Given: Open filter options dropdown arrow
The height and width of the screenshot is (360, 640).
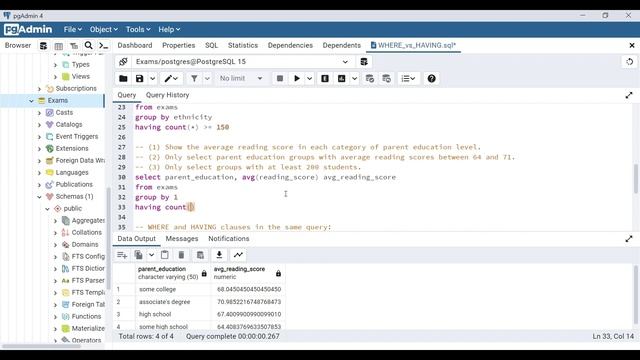Looking at the screenshot, I should pyautogui.click(x=207, y=78).
